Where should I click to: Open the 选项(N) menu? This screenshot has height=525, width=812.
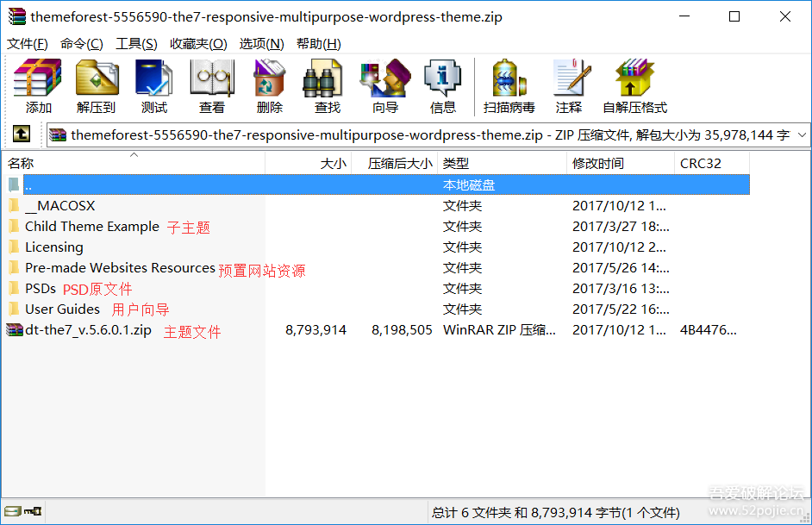[x=261, y=44]
